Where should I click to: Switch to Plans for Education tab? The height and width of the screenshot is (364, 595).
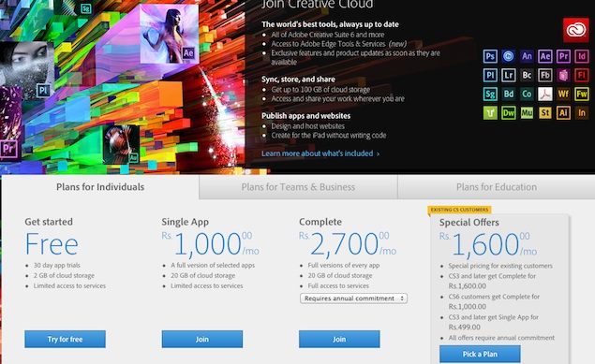pos(497,187)
